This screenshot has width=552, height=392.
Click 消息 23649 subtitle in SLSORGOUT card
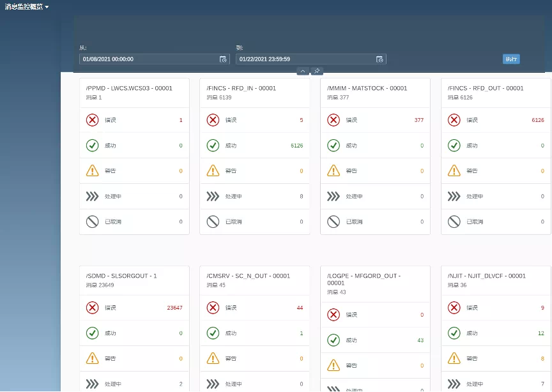coord(100,285)
